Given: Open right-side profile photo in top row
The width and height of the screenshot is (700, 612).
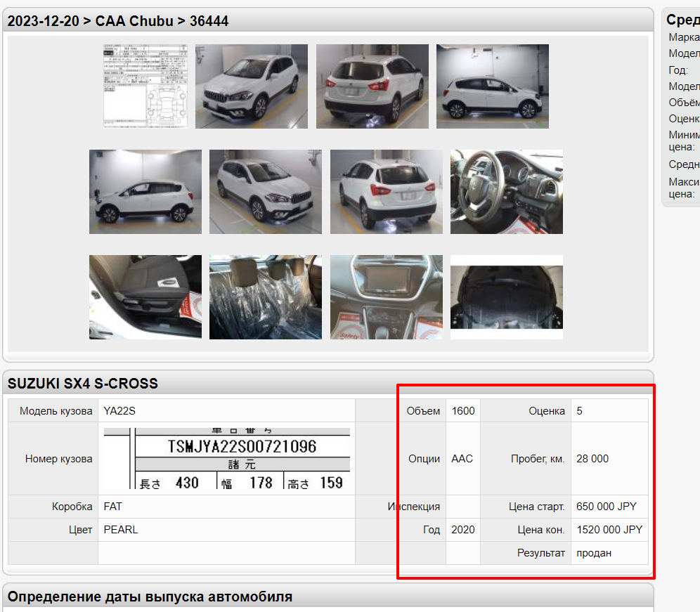Looking at the screenshot, I should coord(493,86).
